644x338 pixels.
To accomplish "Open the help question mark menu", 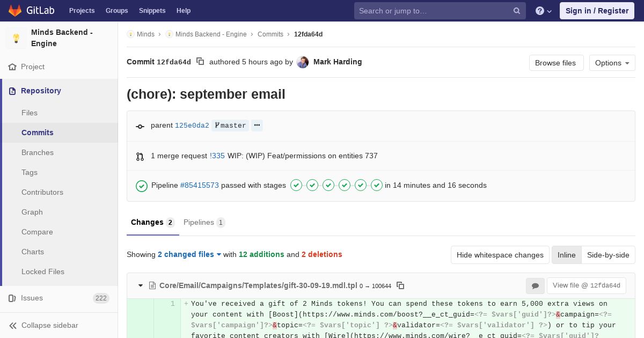I will 544,11.
